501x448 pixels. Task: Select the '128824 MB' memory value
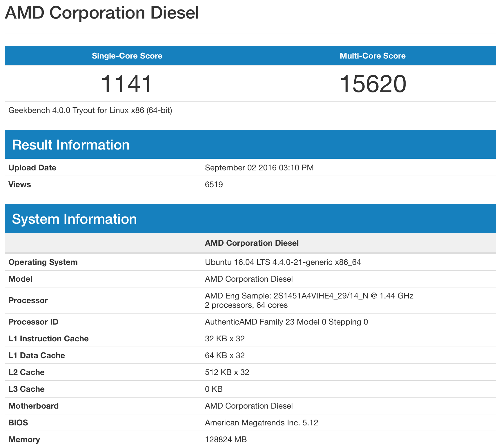tap(226, 440)
